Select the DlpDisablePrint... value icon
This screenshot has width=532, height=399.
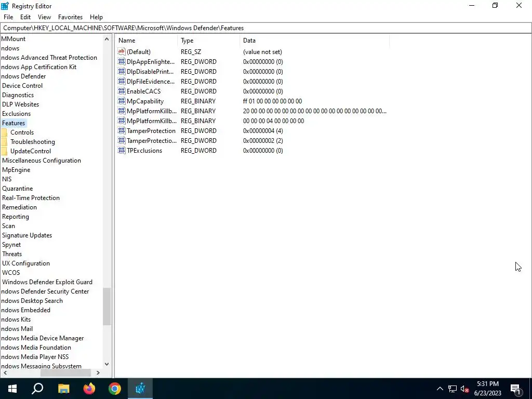122,71
